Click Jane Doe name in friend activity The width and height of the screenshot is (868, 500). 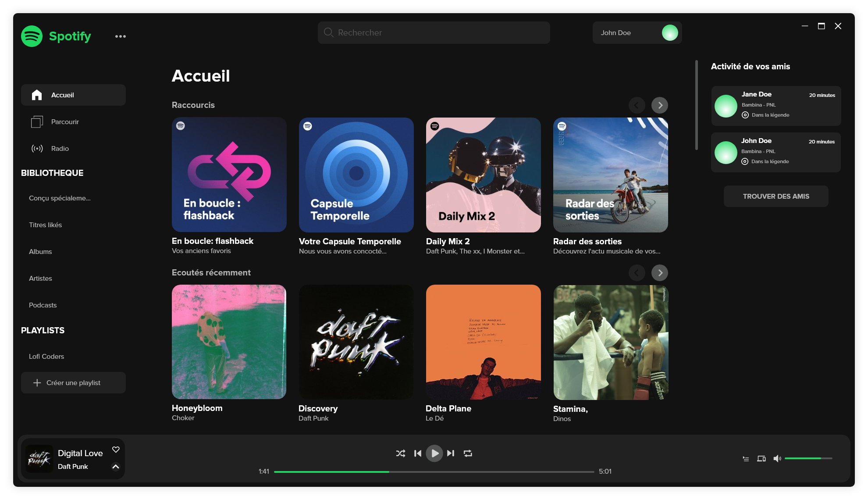[757, 94]
